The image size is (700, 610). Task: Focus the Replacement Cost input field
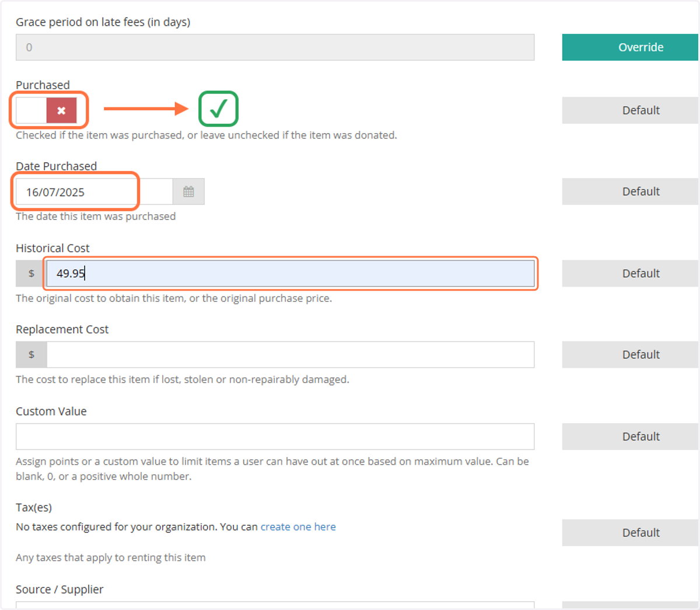[290, 354]
